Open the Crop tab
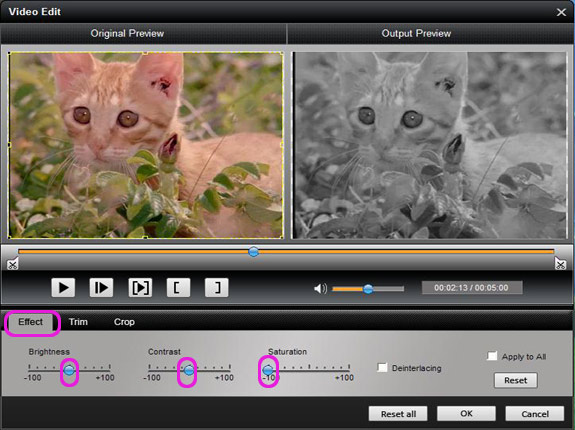Screen dimensions: 575x430 point(124,322)
